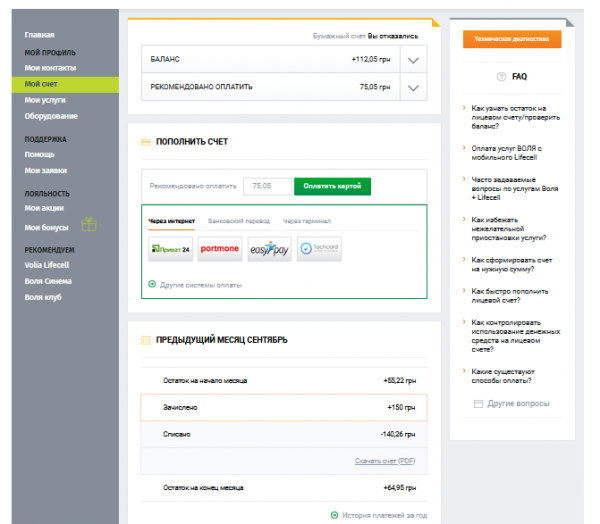Select the Tachcard payment icon
The image size is (600, 524).
(319, 249)
